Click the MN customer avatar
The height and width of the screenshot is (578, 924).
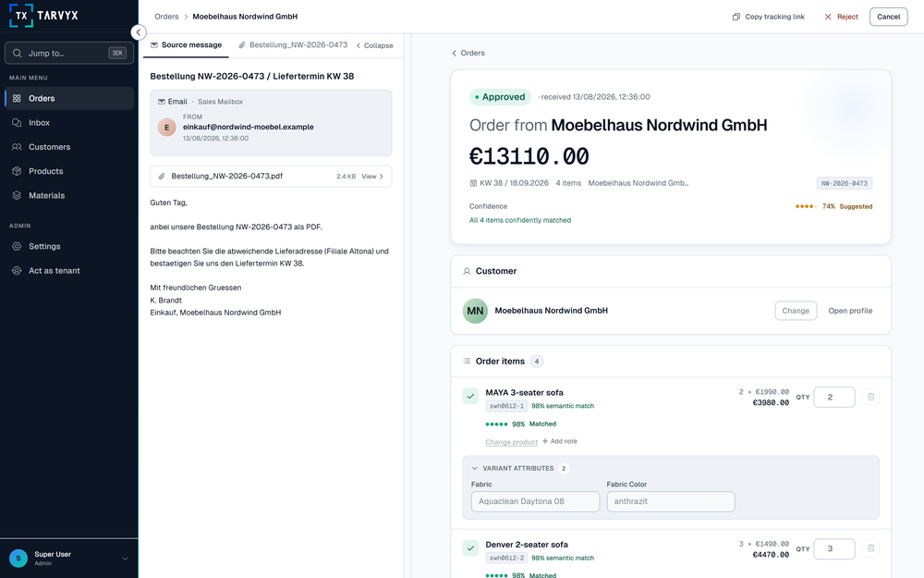475,311
